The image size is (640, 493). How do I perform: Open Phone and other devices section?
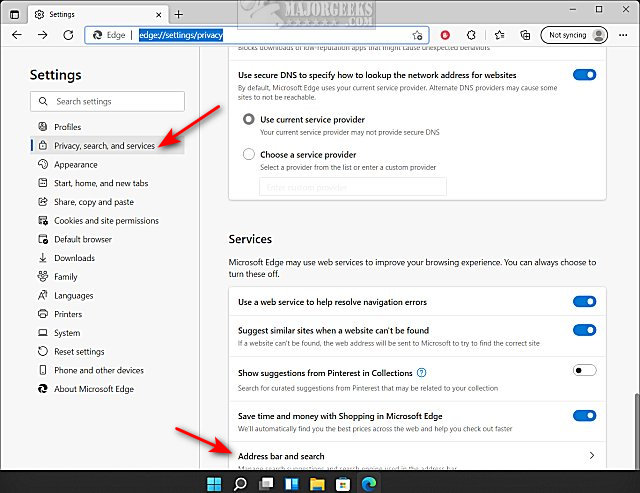[107, 371]
